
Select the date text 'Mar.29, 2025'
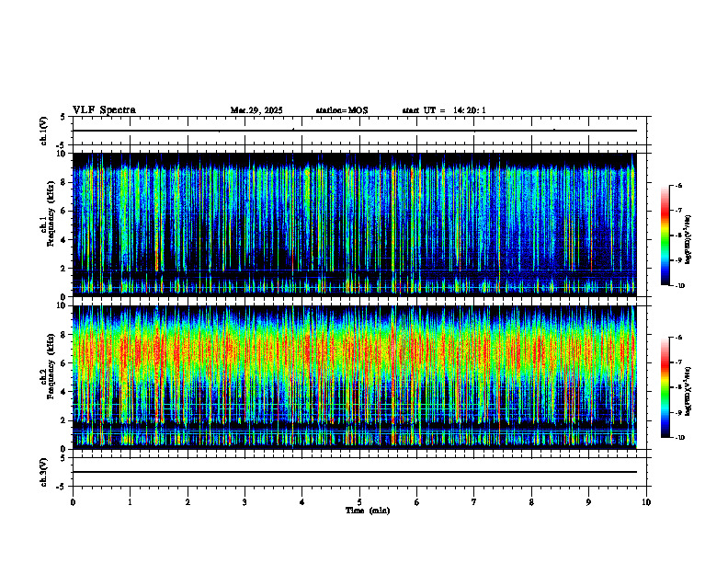click(x=256, y=110)
